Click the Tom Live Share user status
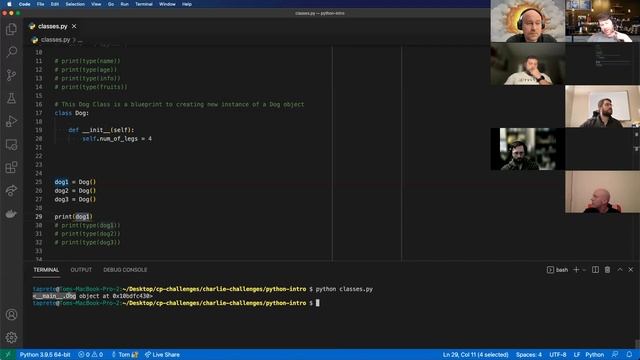The image size is (640, 360). pos(124,355)
